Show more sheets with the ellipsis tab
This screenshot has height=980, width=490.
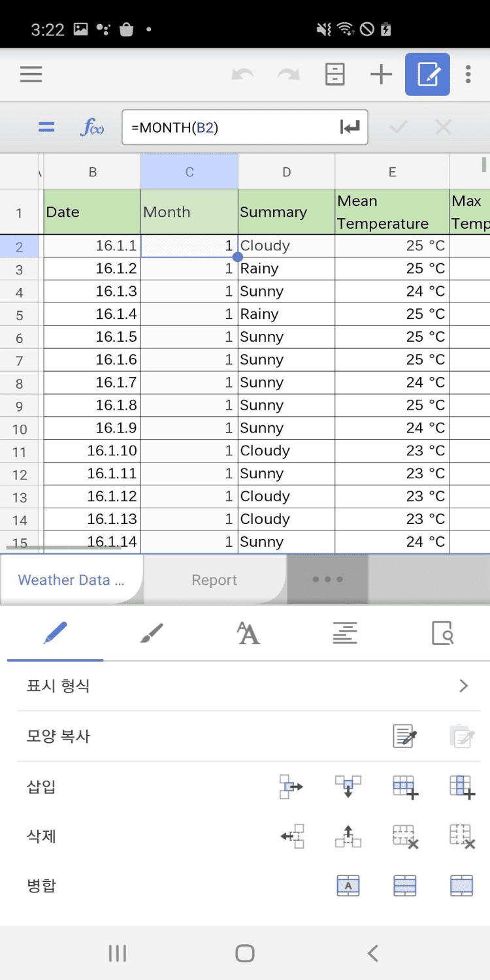point(327,580)
